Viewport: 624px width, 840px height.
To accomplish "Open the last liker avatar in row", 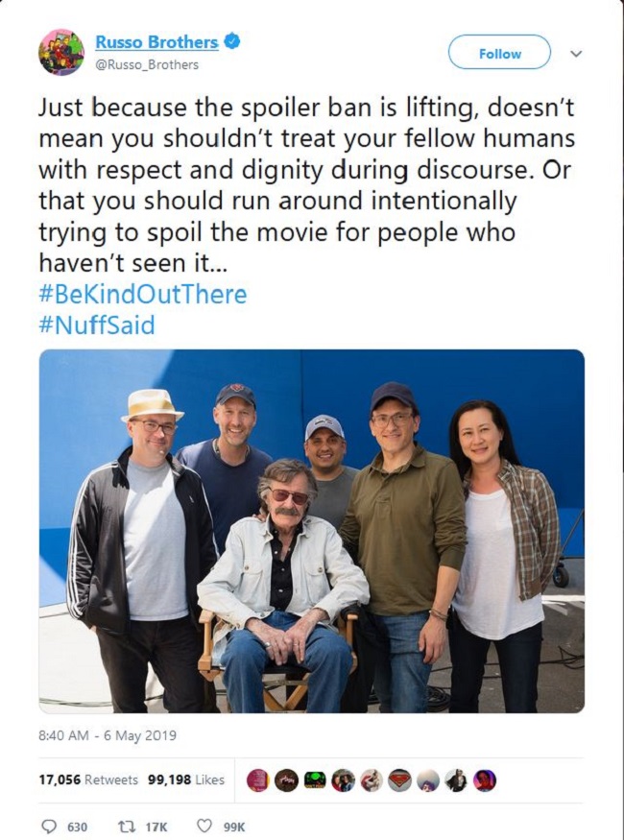I will [x=485, y=780].
